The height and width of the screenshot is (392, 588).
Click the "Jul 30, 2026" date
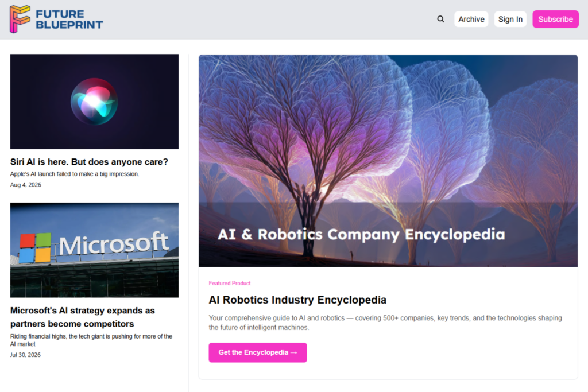pos(25,355)
